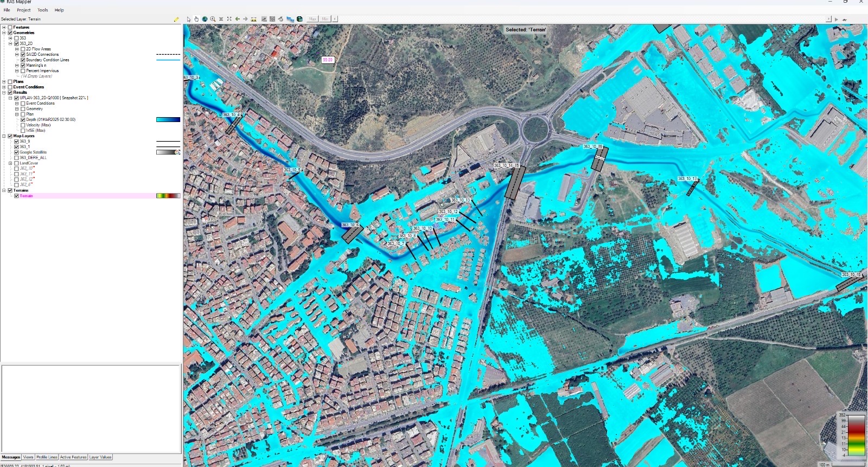The image size is (868, 467).
Task: Click the globe full-extent icon
Action: pos(205,19)
